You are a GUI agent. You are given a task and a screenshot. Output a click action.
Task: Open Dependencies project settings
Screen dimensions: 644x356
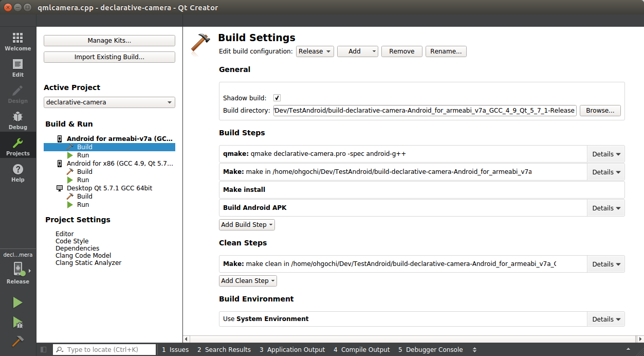point(78,248)
